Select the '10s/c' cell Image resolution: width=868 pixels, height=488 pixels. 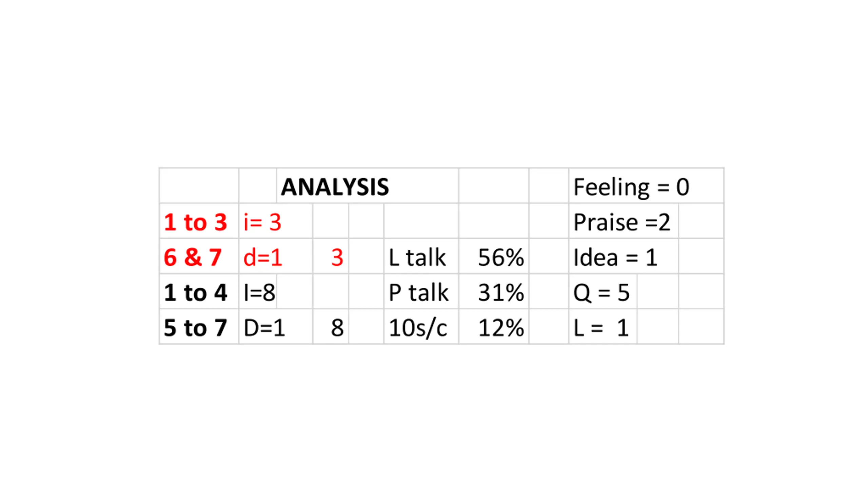pos(421,327)
